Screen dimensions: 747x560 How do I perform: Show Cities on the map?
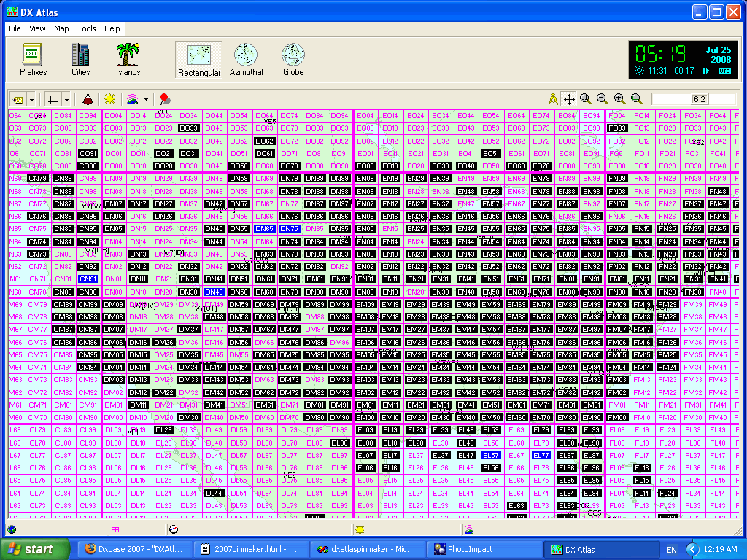(x=80, y=60)
